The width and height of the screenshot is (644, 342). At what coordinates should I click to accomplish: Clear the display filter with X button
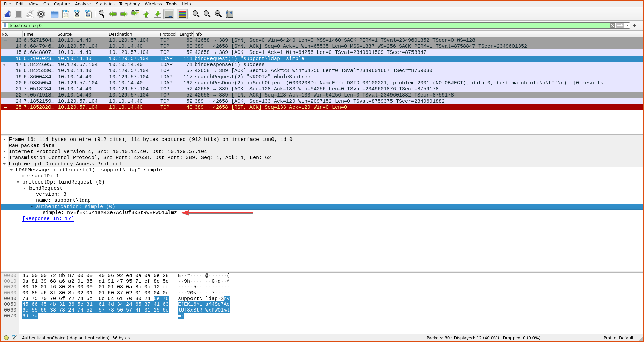[612, 25]
